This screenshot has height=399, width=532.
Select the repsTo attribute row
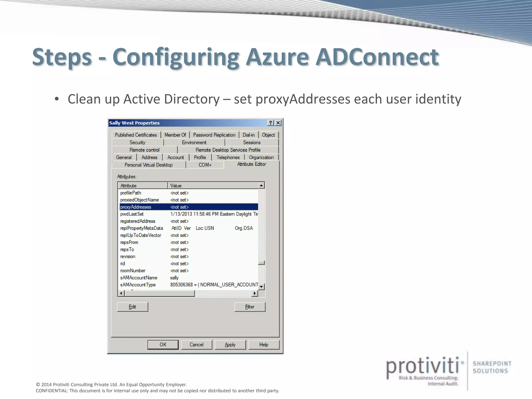pos(189,249)
